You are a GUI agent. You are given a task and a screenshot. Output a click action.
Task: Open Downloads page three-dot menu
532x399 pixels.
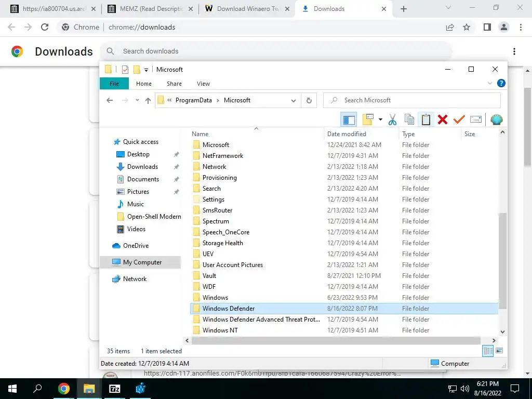[x=514, y=51]
